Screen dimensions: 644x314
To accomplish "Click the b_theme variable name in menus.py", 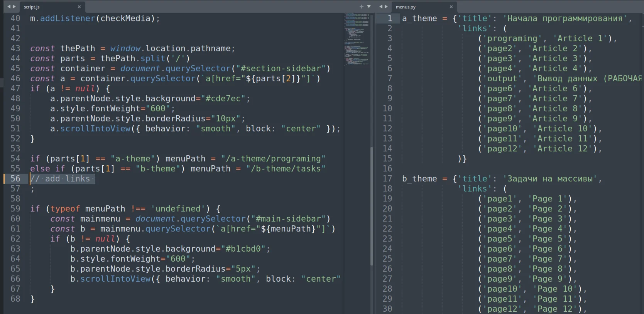I will click(x=419, y=179).
